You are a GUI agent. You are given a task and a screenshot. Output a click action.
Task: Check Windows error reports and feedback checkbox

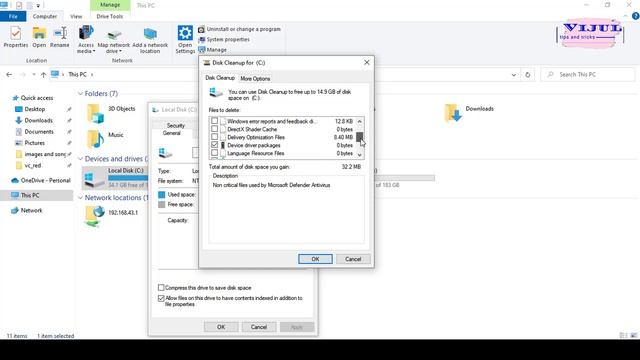[x=214, y=121]
